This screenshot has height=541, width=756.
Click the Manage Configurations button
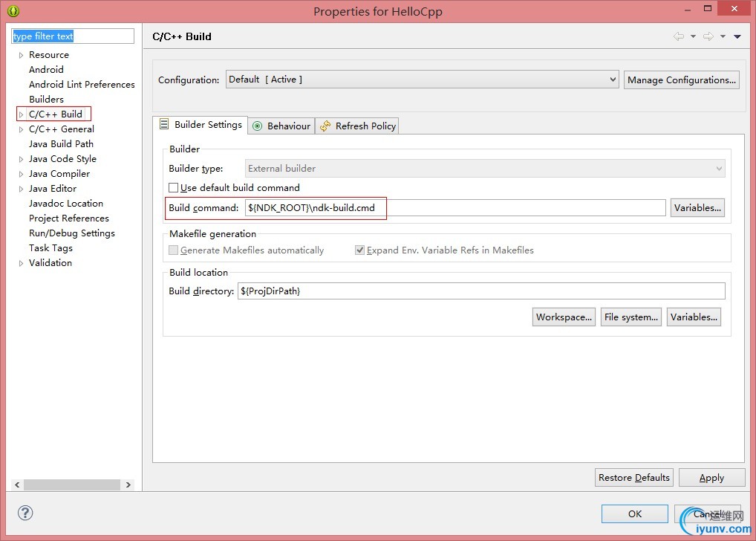tap(681, 80)
